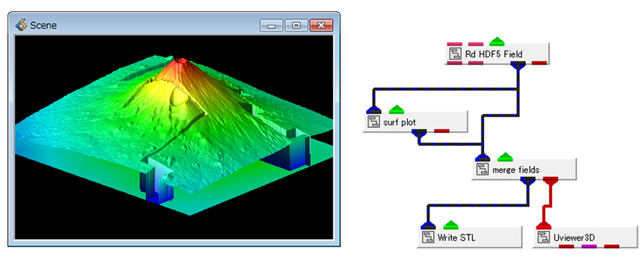
Task: Click the green triangle on merge fields
Action: (505, 157)
